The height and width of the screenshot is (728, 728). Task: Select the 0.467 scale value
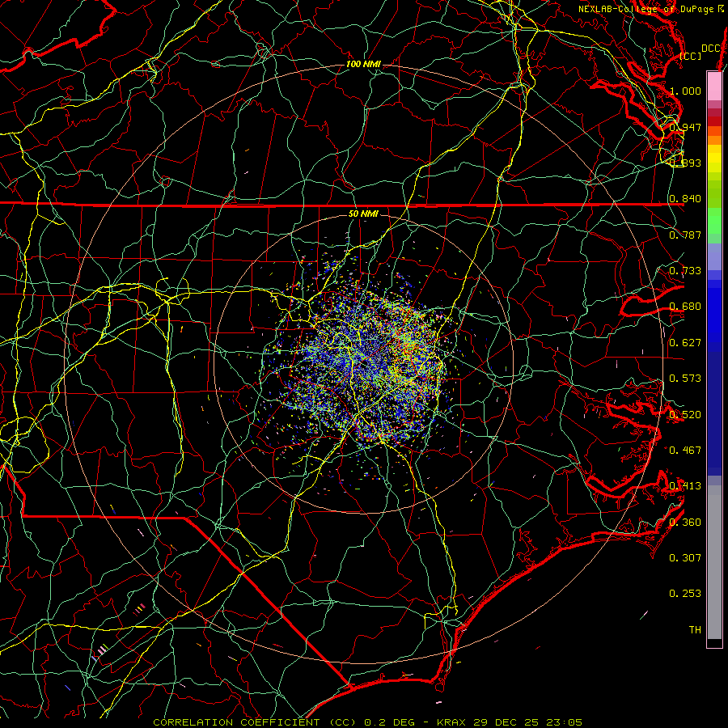pyautogui.click(x=685, y=450)
